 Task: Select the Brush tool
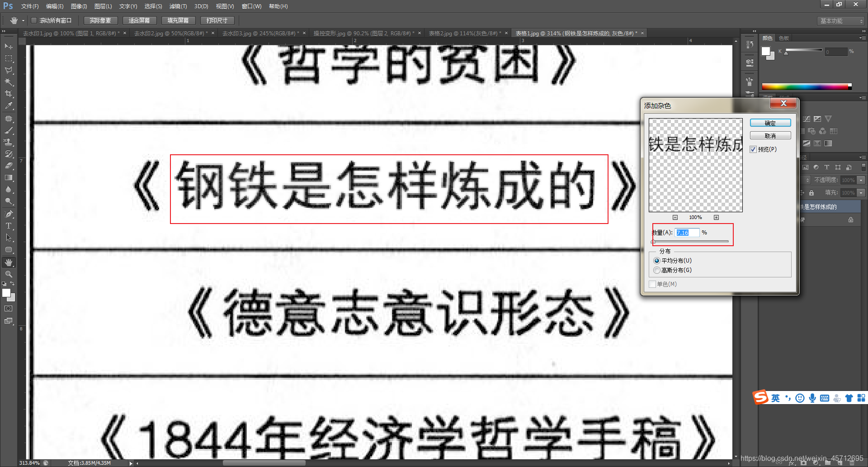(8, 130)
